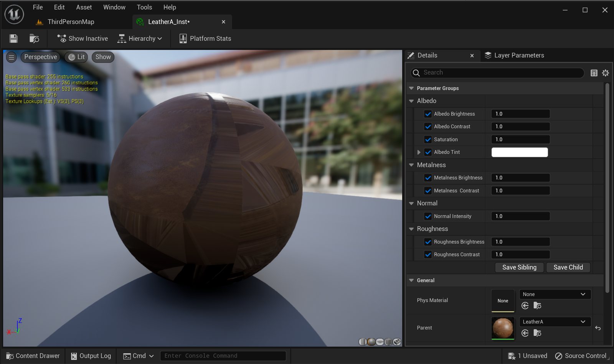Open the Hierarchy dropdown
The height and width of the screenshot is (364, 614).
pyautogui.click(x=140, y=38)
